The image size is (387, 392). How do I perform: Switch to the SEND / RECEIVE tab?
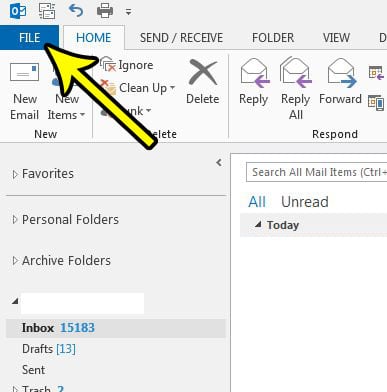pos(181,38)
